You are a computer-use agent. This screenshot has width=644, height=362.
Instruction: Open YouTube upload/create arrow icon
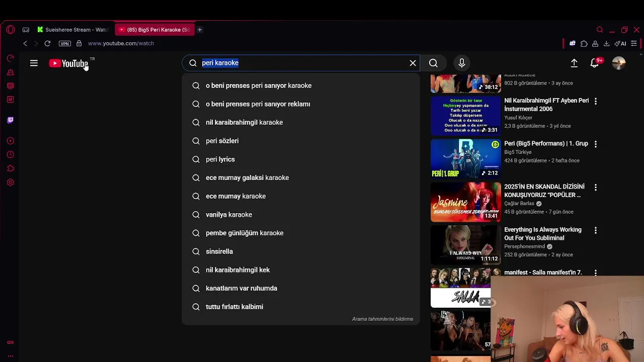click(574, 63)
